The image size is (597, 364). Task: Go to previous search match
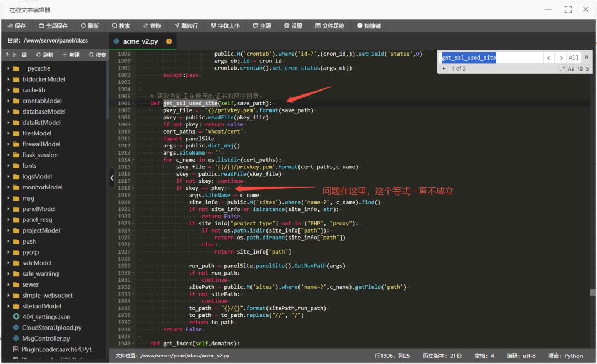click(549, 58)
